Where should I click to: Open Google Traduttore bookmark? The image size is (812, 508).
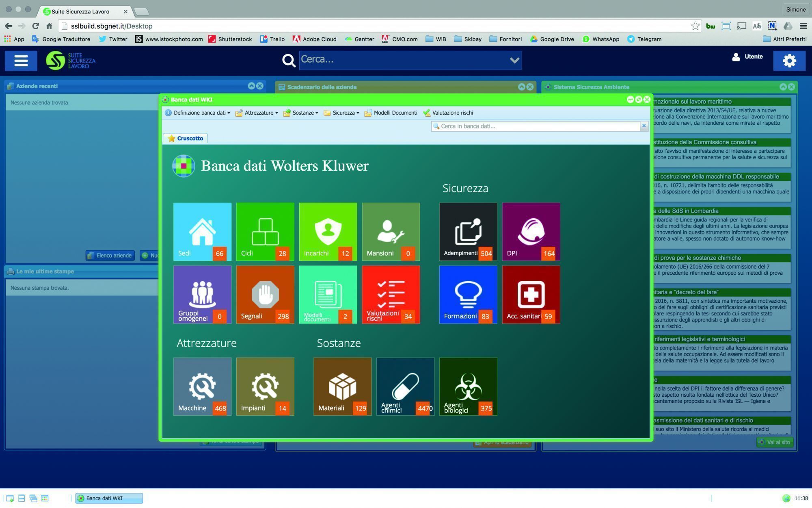tap(61, 39)
